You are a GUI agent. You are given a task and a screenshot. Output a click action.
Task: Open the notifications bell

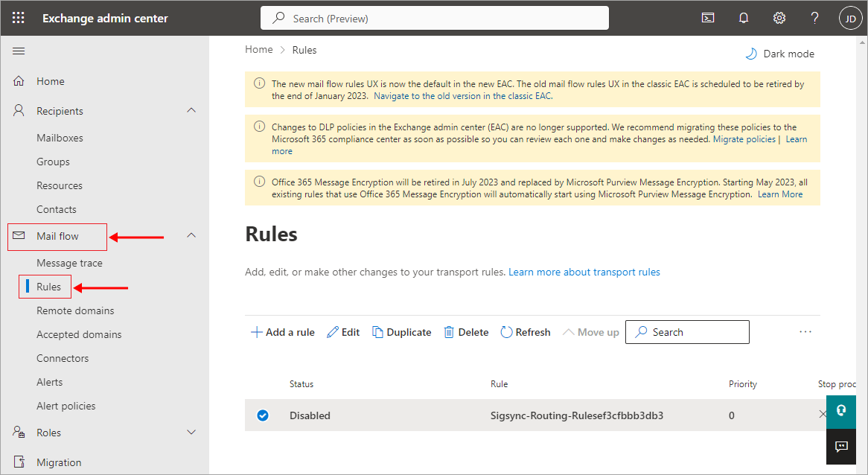744,19
